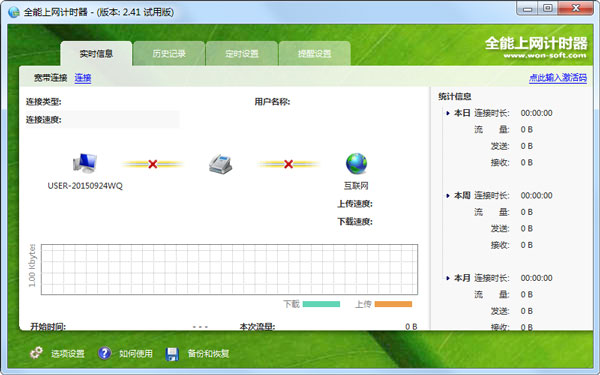Minimize the 全能上网计时器 window
The width and height of the screenshot is (600, 375).
tap(528, 8)
